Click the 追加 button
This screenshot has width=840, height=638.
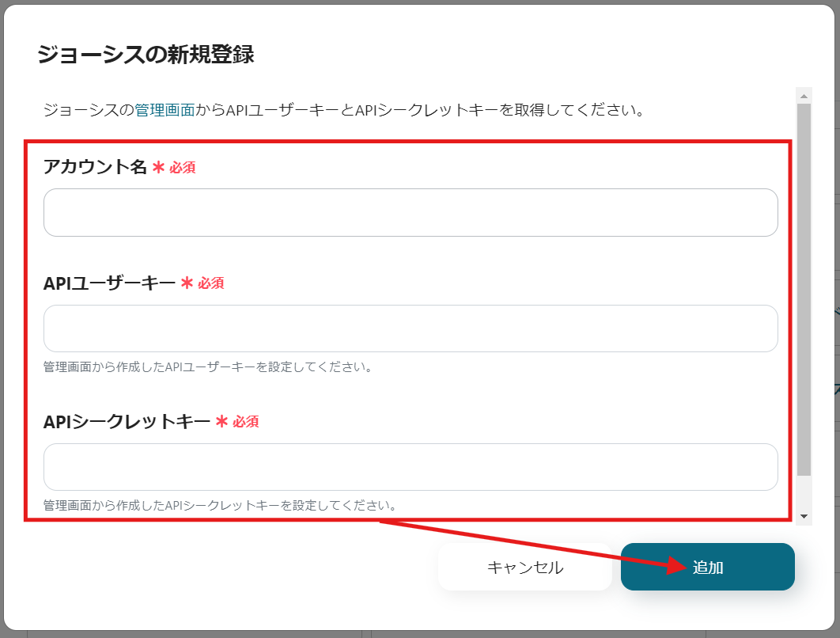click(x=708, y=567)
